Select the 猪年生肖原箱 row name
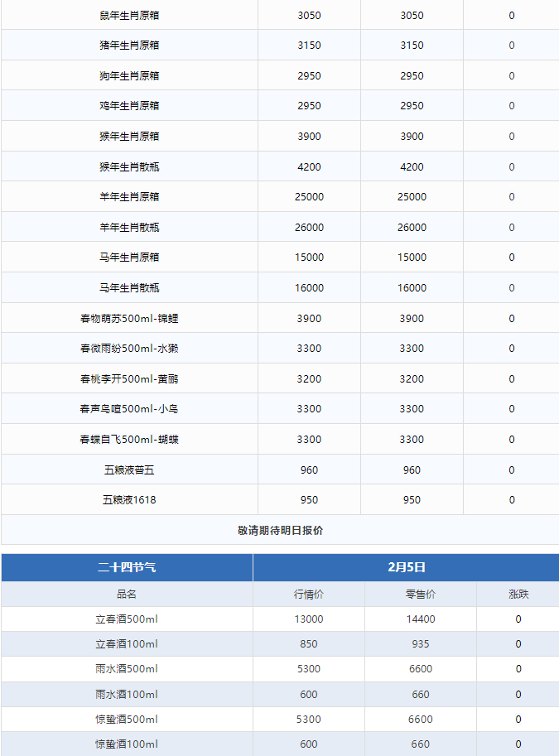The image size is (559, 756). (129, 46)
